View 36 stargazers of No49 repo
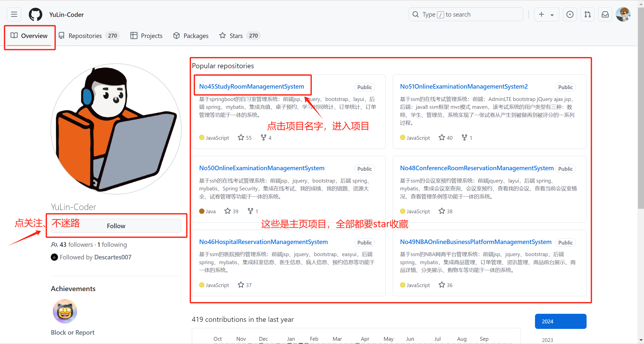The width and height of the screenshot is (644, 344). click(446, 285)
